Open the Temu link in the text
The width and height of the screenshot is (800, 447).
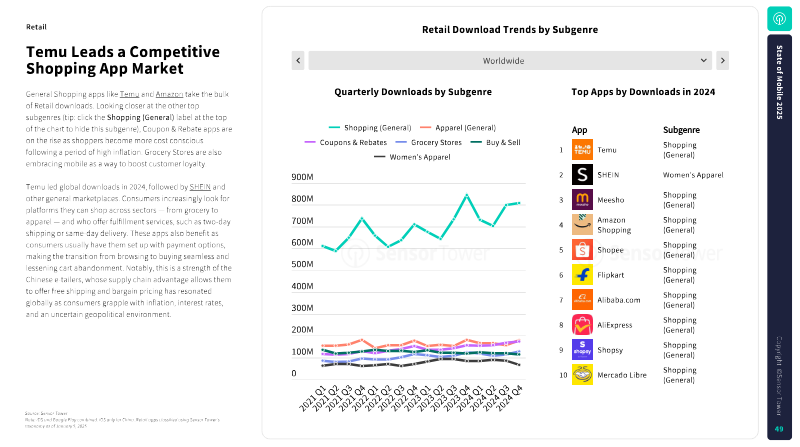129,94
